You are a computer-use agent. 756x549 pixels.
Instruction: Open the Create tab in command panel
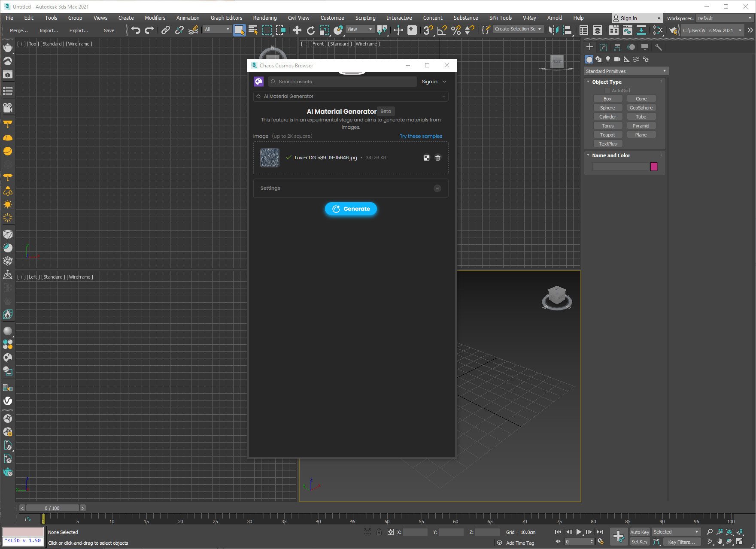tap(590, 47)
